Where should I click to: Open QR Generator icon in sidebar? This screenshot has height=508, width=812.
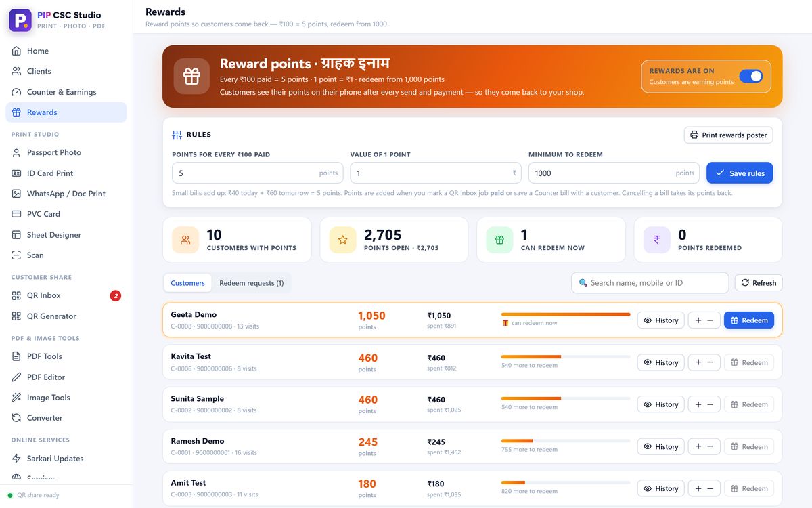(16, 316)
